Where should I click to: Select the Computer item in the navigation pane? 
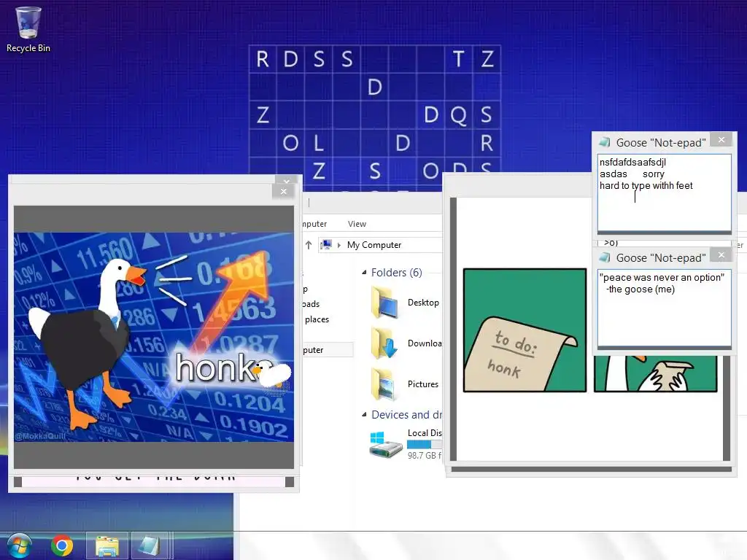(328, 350)
